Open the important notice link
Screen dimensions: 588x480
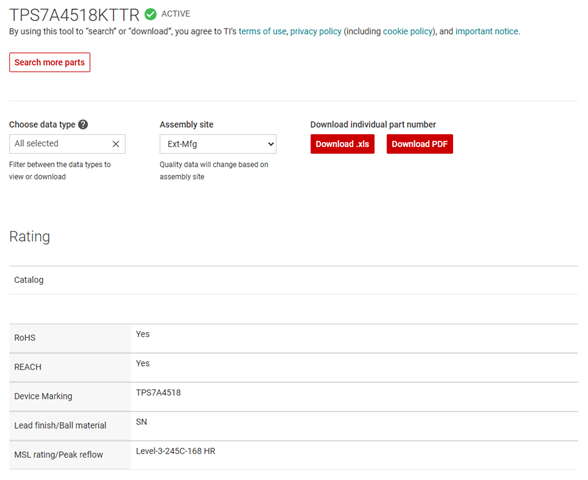pos(487,32)
